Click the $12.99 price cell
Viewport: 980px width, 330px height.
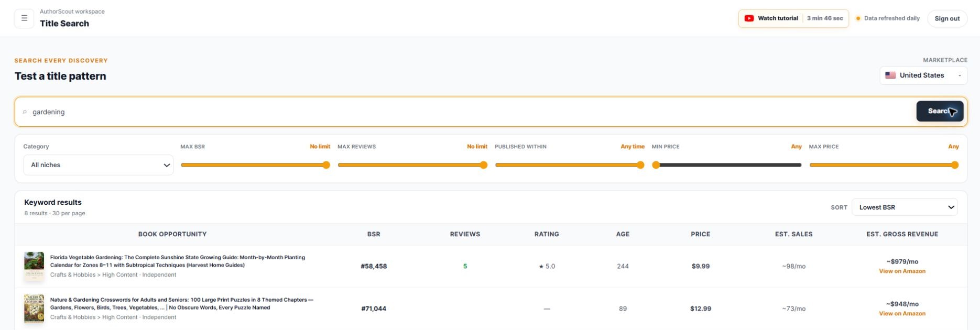click(x=701, y=309)
